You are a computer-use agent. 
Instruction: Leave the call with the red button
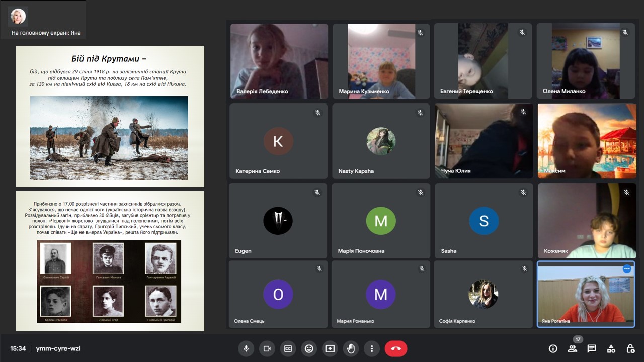pyautogui.click(x=396, y=348)
